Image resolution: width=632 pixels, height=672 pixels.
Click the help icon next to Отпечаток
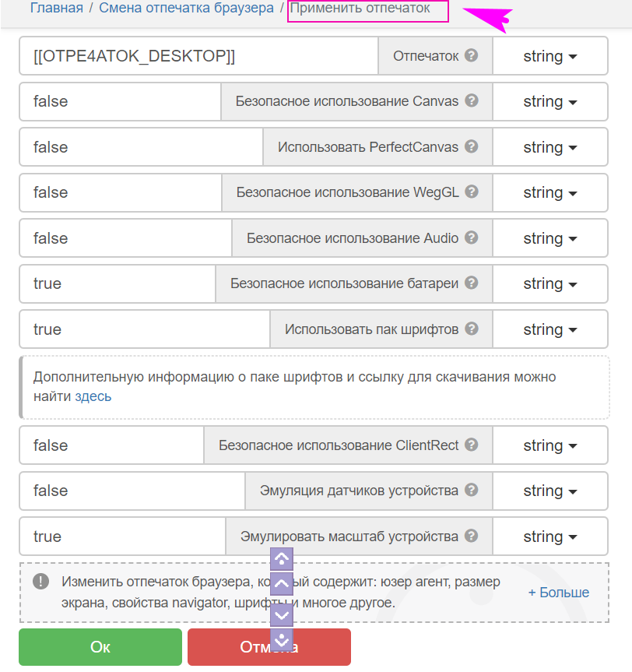click(x=471, y=56)
